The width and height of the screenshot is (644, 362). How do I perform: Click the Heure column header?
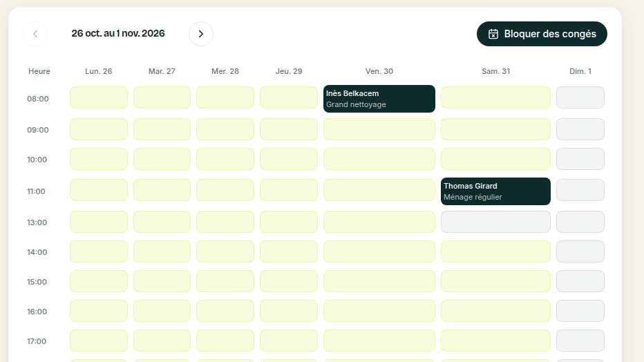pos(39,71)
